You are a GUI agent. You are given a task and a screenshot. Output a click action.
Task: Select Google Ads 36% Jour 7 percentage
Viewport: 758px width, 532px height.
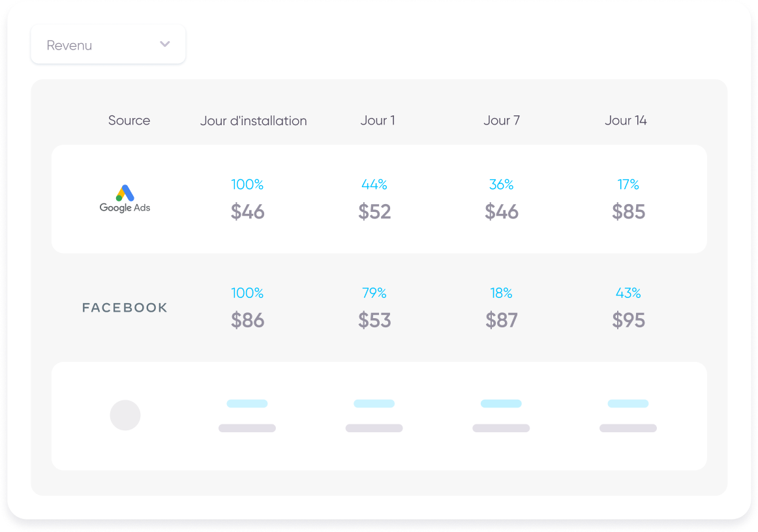click(501, 185)
